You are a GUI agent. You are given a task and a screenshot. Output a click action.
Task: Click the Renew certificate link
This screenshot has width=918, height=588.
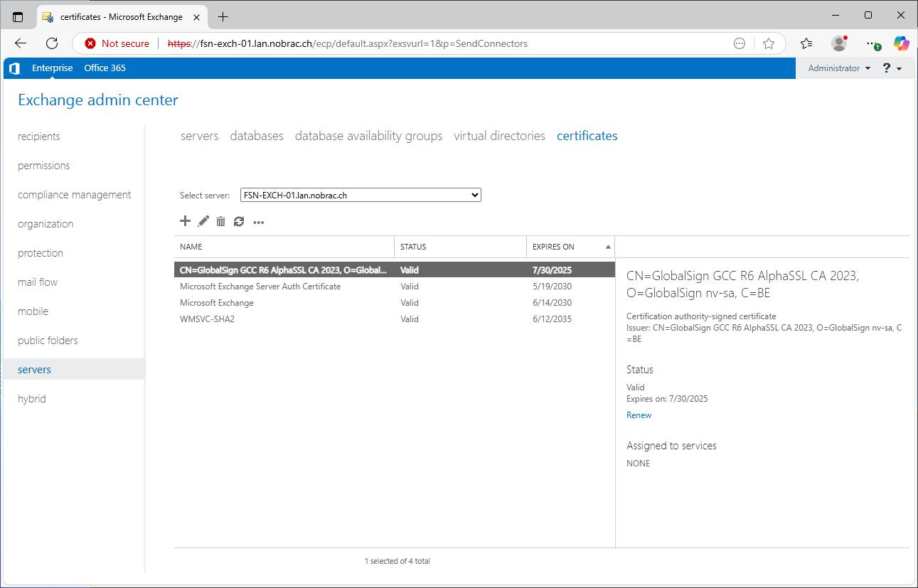(x=639, y=415)
